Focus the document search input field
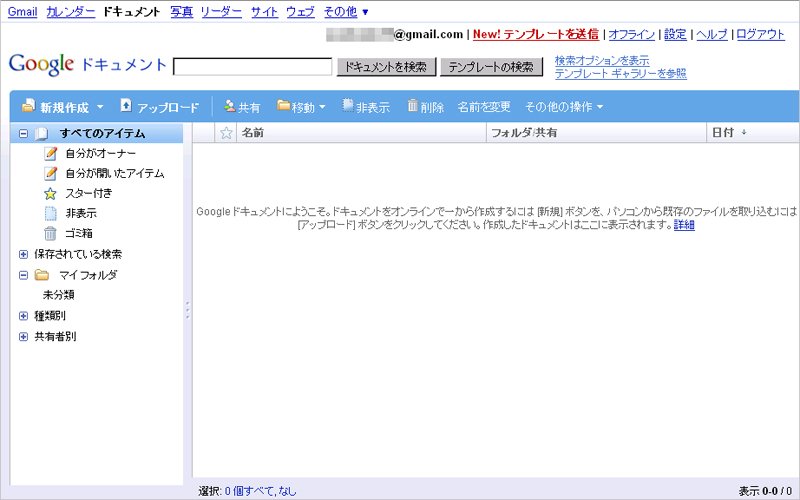 pyautogui.click(x=253, y=67)
